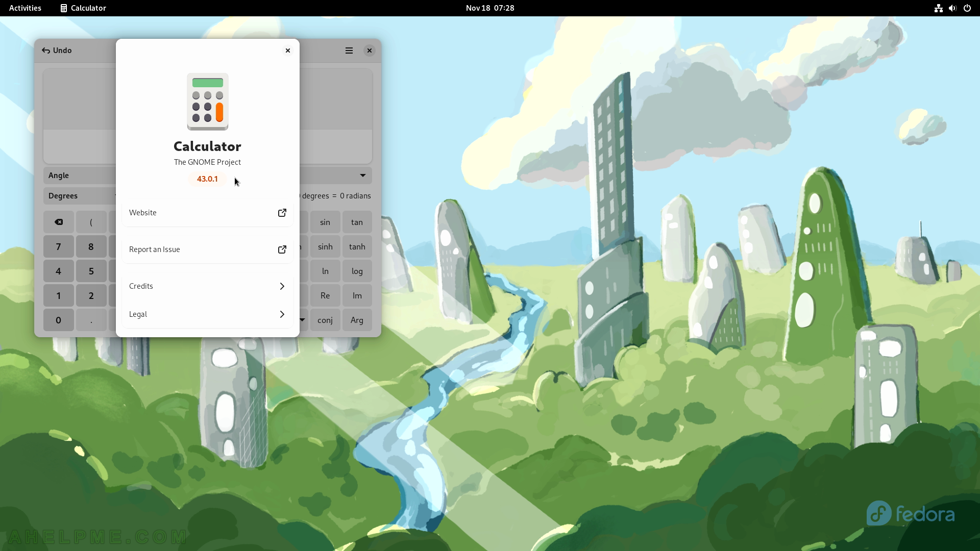Click the Calculator app icon in the About dialog
980x551 pixels.
pos(207,102)
